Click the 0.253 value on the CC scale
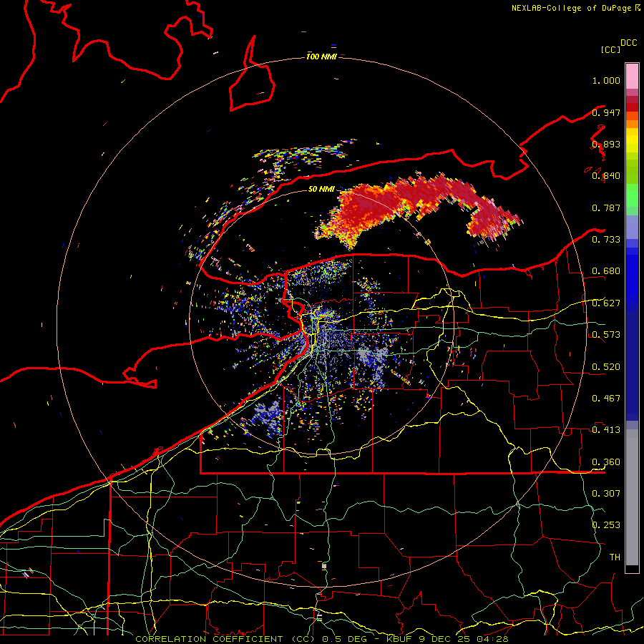The height and width of the screenshot is (644, 644). (x=606, y=525)
